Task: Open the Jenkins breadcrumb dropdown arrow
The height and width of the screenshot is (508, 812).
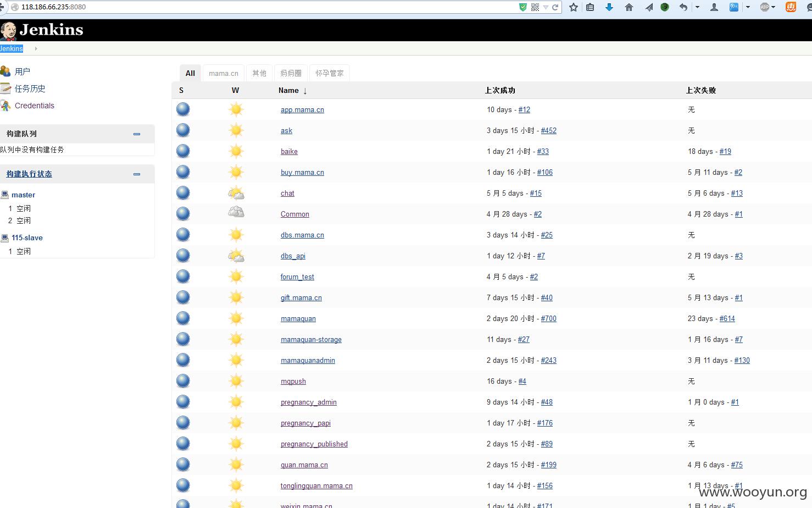Action: pyautogui.click(x=36, y=49)
